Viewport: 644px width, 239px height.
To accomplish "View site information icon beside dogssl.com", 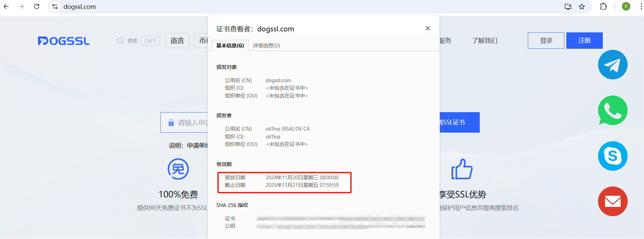I will tap(55, 6).
